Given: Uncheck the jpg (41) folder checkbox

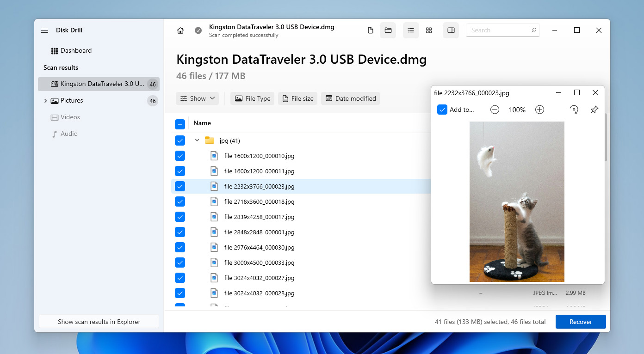Looking at the screenshot, I should [180, 140].
